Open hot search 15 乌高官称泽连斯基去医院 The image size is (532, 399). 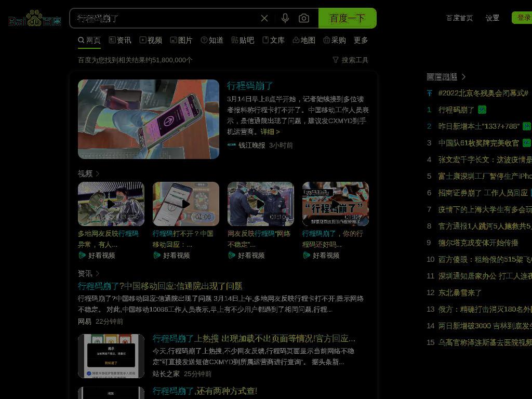coord(485,342)
